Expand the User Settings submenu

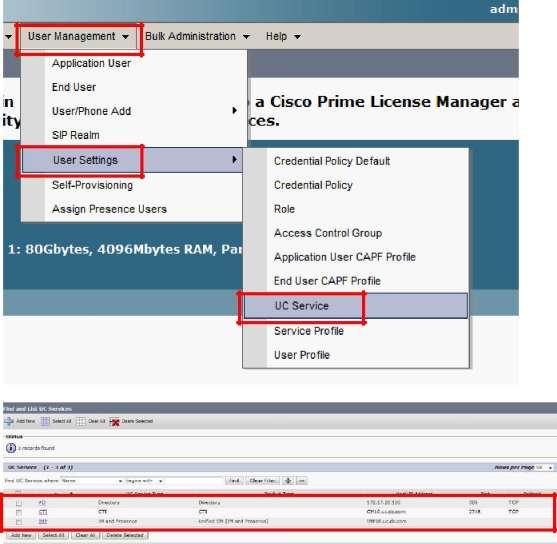click(132, 160)
